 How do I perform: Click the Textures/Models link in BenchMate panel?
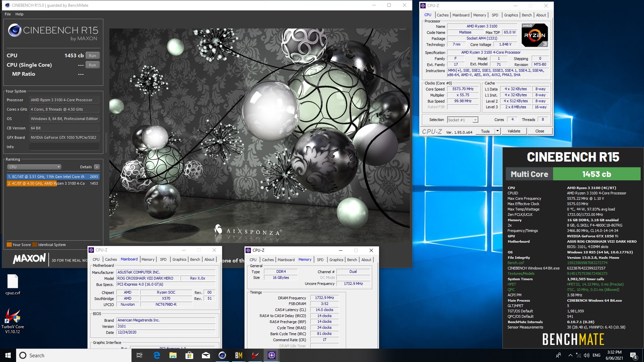[521, 274]
